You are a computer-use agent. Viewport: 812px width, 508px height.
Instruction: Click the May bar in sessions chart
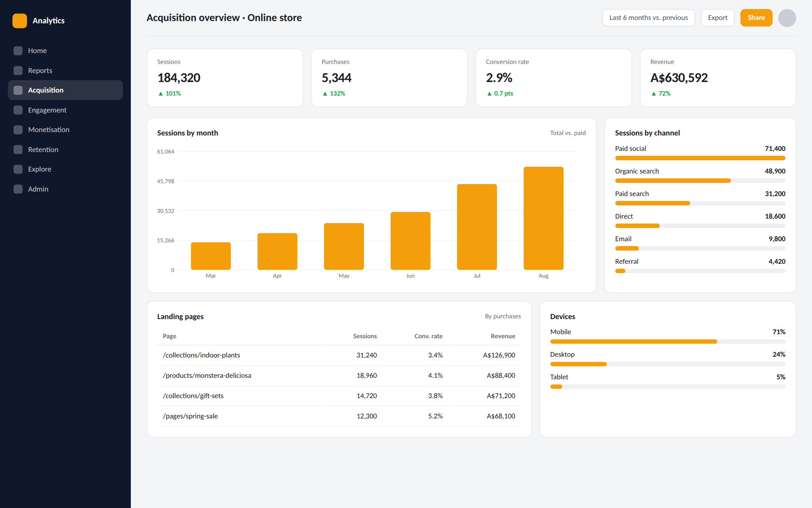[344, 246]
